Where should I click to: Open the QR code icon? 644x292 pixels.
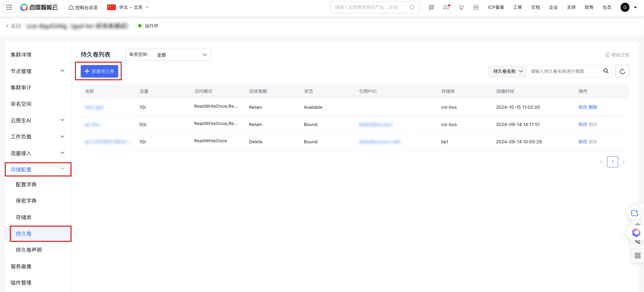point(431,7)
